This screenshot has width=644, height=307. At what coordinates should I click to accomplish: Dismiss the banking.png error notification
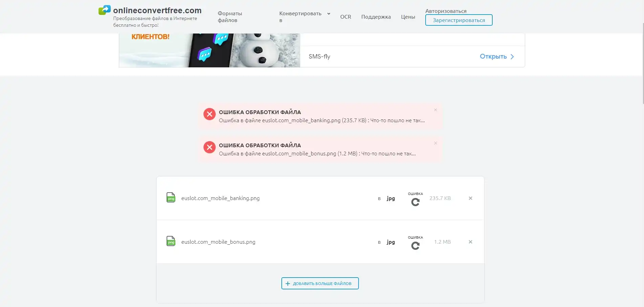[x=435, y=110]
